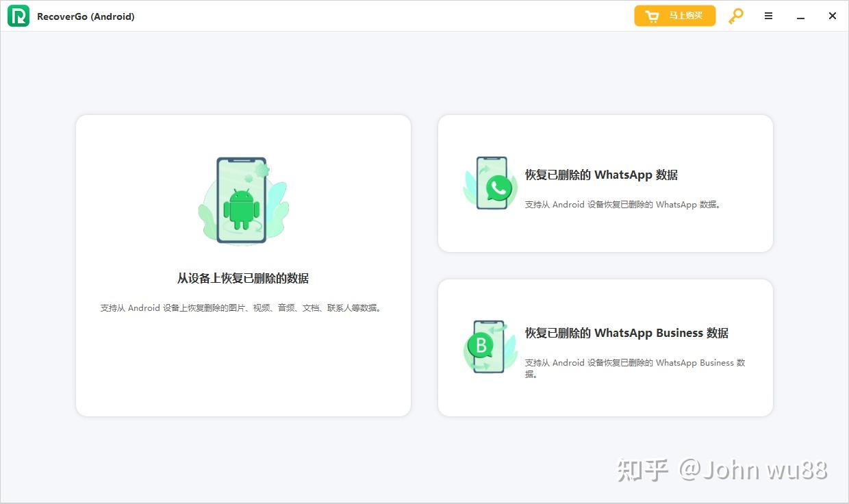Screen dimensions: 849x504
Task: Choose the device data recovery card
Action: tap(243, 266)
